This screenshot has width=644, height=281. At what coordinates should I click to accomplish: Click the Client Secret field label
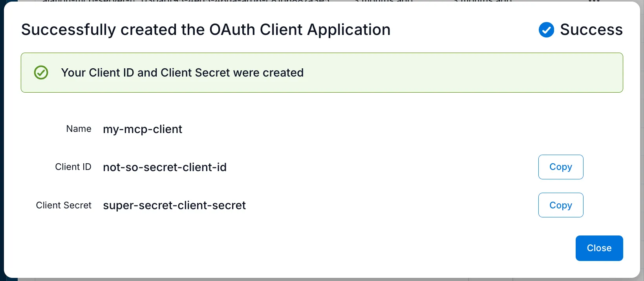click(x=64, y=205)
